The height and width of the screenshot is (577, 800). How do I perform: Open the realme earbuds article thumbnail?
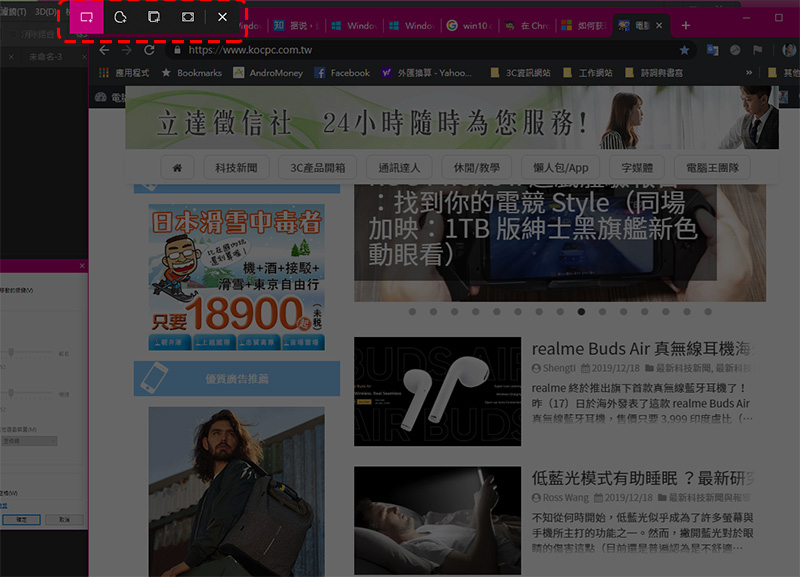pos(437,391)
